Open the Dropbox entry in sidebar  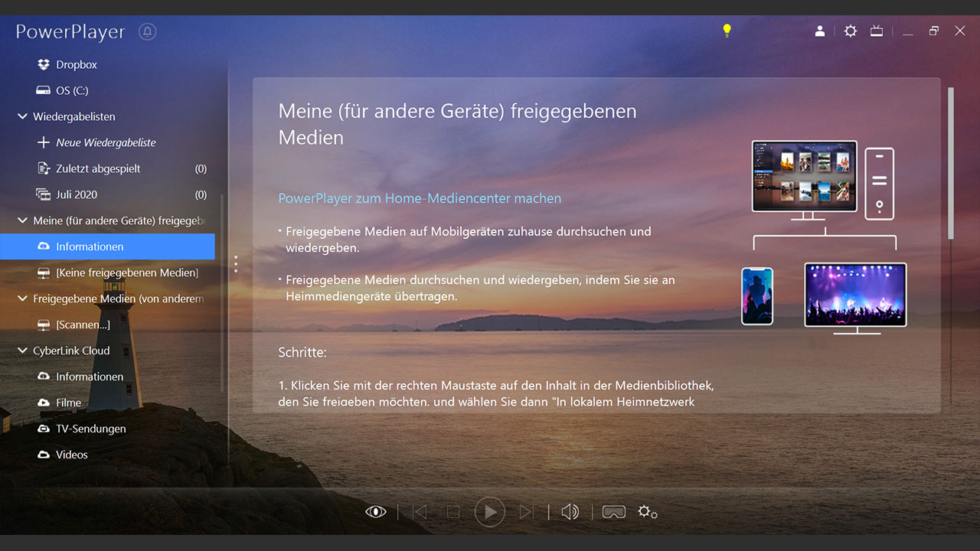pos(77,65)
